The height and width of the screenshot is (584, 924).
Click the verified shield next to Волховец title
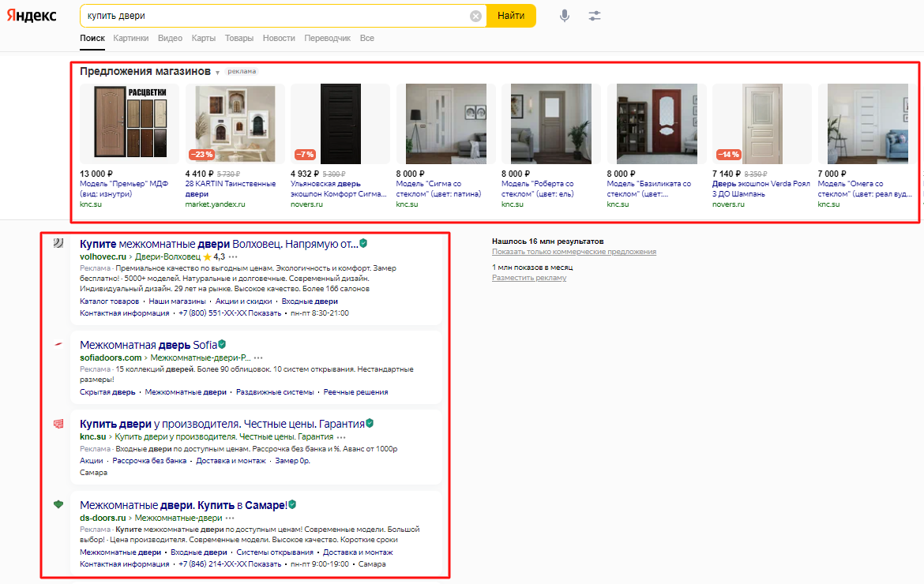click(x=363, y=243)
